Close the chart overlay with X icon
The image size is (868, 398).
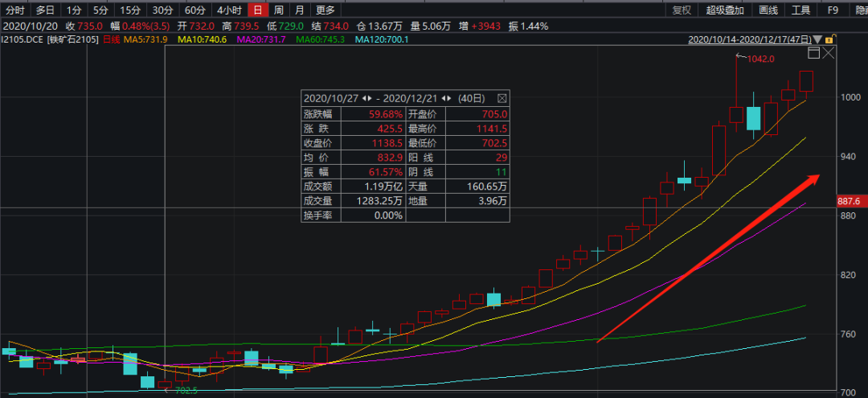pos(828,53)
